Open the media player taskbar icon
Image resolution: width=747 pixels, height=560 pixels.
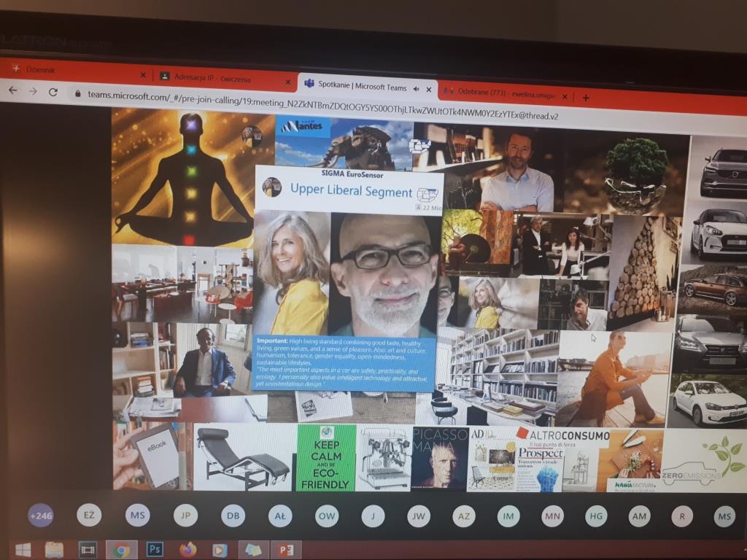(x=220, y=550)
